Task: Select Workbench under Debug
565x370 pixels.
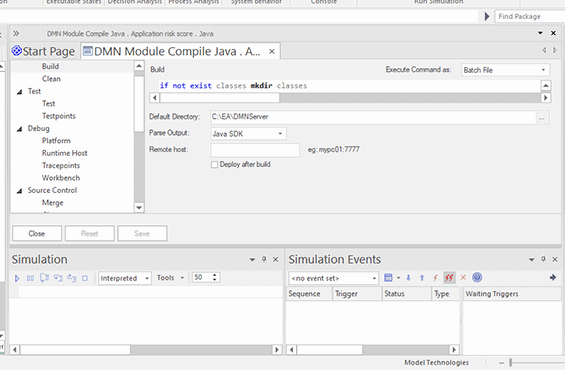Action: point(61,178)
